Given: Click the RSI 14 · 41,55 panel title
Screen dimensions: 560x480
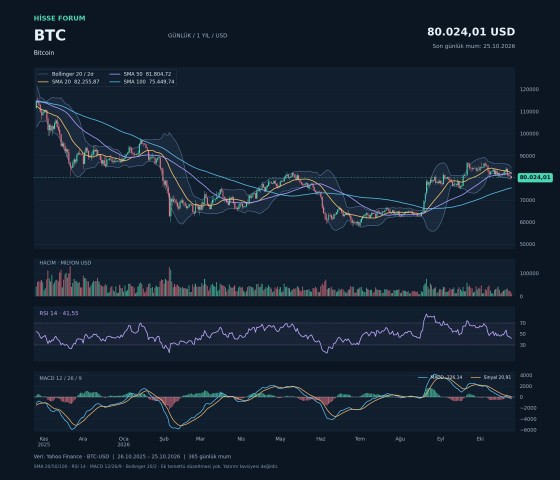Looking at the screenshot, I should coord(59,313).
